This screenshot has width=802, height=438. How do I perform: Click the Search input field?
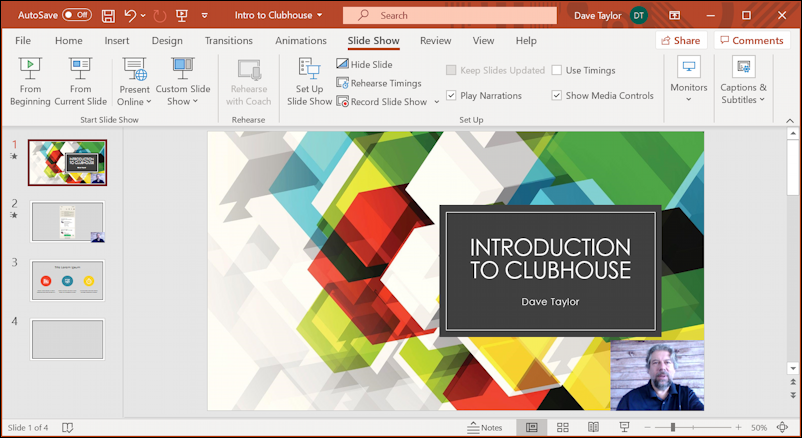coord(450,15)
